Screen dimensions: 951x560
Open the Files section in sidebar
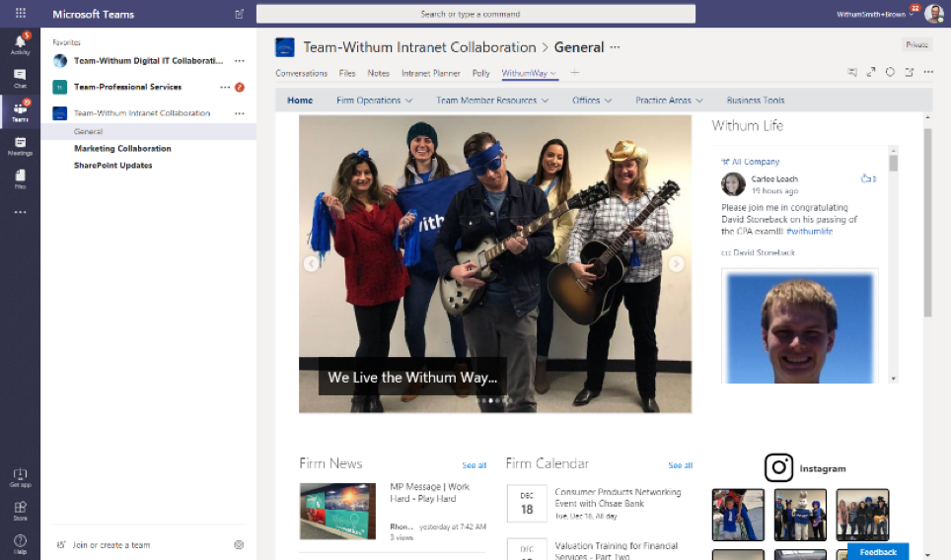click(x=20, y=178)
